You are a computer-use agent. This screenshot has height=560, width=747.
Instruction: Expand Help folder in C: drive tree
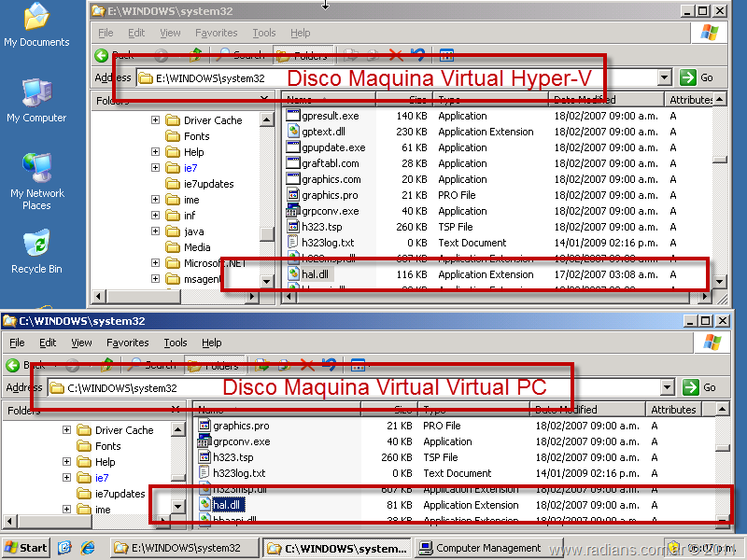67,462
